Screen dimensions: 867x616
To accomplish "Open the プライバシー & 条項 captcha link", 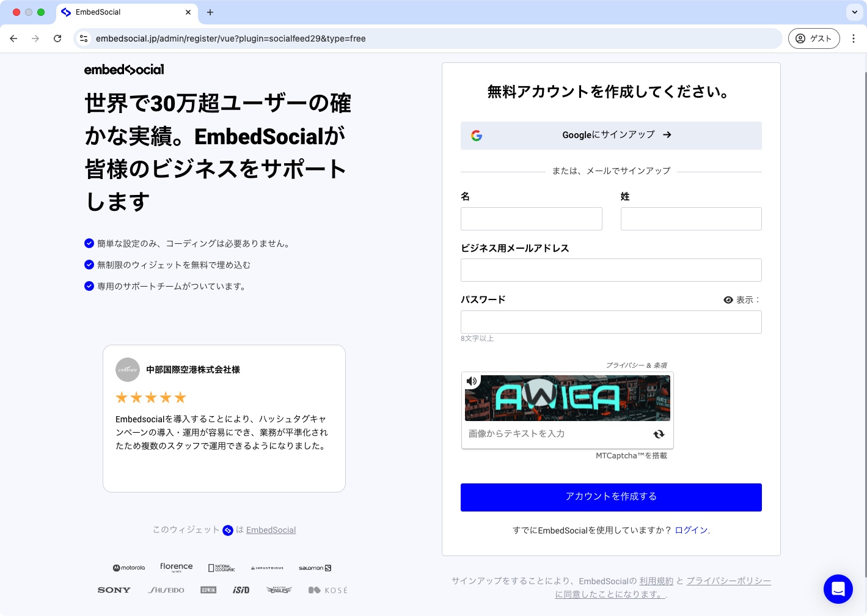I will point(636,365).
